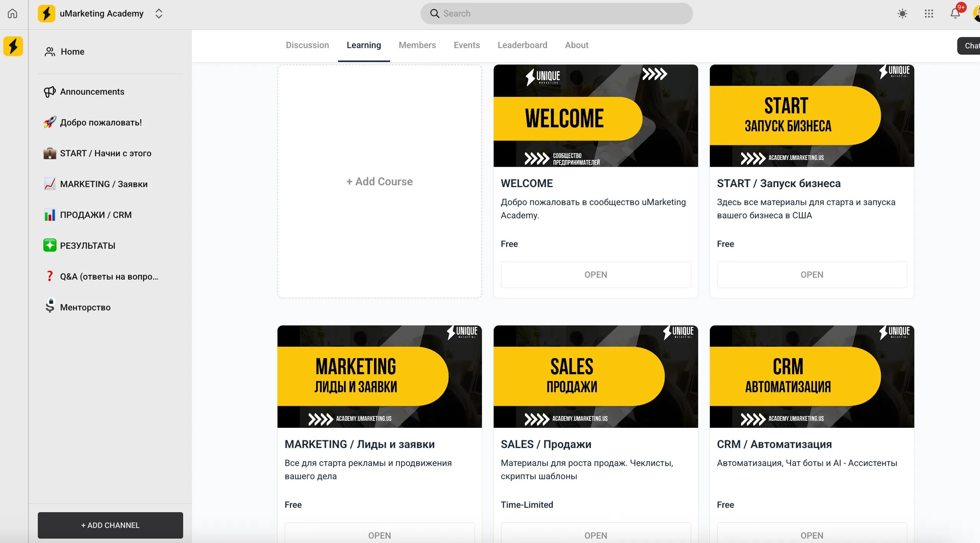Screen dimensions: 980x543
Task: Click the chart icon for MARKETING channel
Action: point(50,184)
